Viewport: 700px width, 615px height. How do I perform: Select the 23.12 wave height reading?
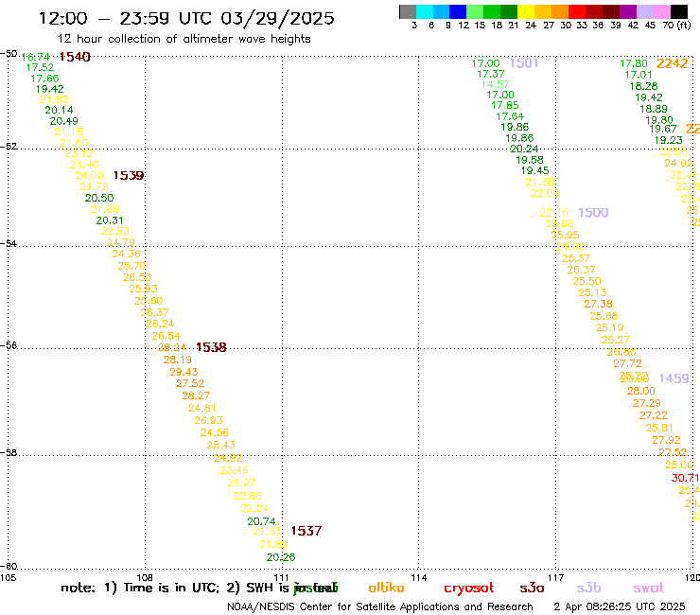[79, 153]
